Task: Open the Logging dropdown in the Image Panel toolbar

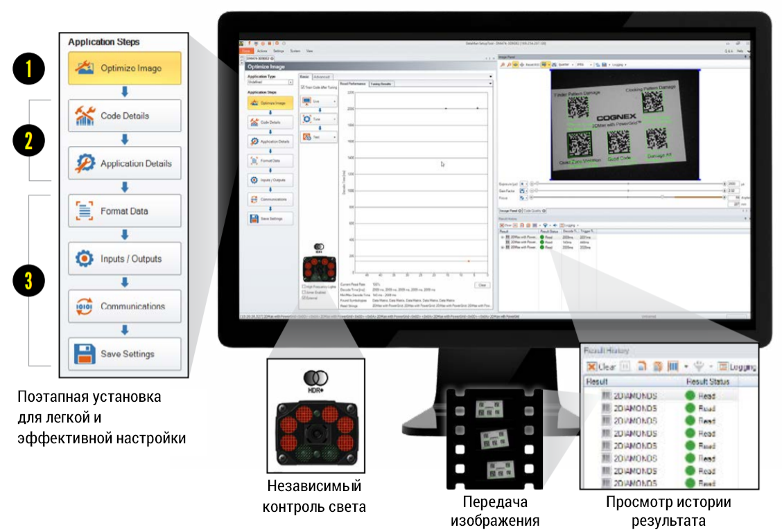Action: [x=618, y=64]
